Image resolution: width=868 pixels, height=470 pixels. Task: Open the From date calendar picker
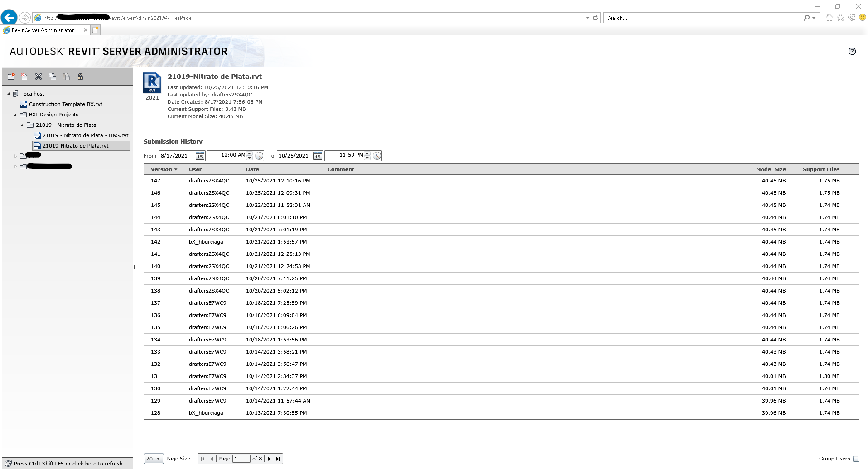point(200,156)
